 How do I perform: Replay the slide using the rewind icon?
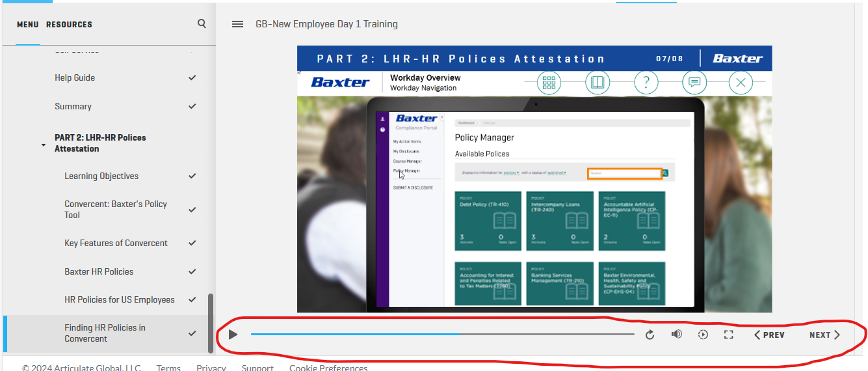(x=650, y=335)
